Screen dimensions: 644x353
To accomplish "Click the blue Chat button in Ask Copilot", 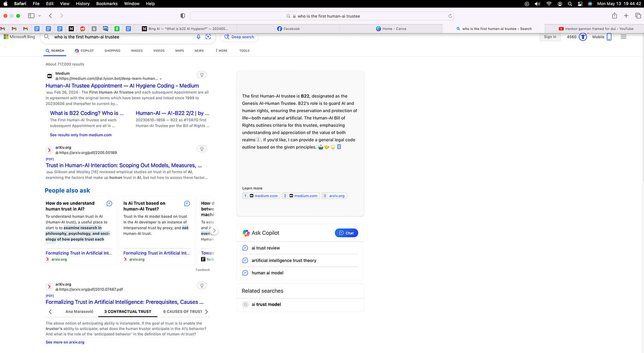I will coord(346,233).
